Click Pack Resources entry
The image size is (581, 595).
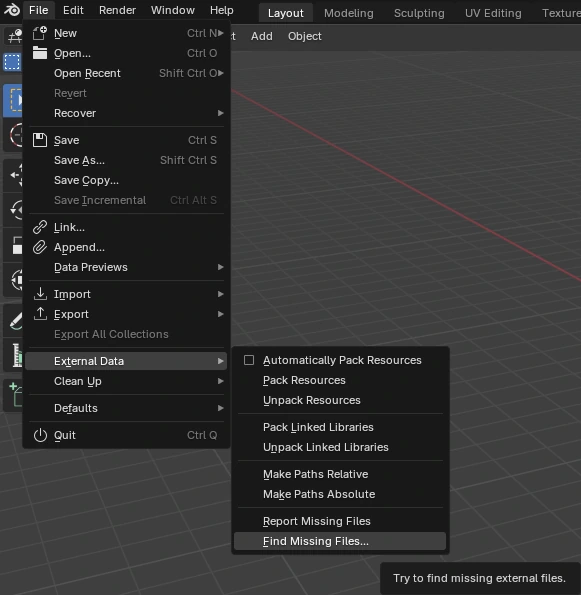tap(340, 380)
